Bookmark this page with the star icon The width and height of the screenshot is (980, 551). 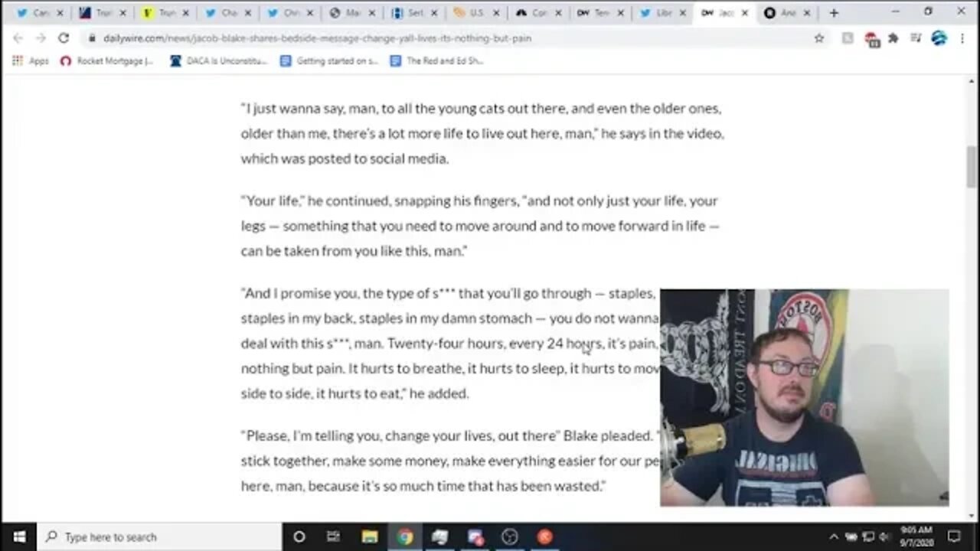819,38
